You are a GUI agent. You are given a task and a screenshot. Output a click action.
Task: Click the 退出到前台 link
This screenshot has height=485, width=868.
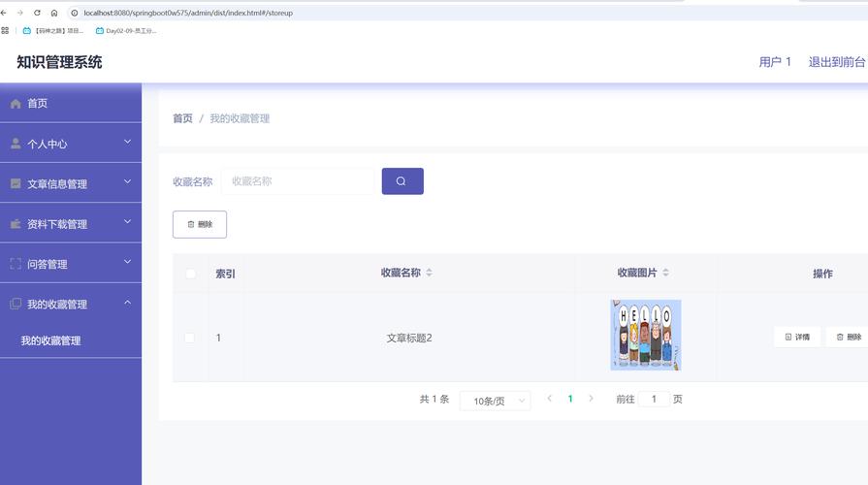(837, 62)
